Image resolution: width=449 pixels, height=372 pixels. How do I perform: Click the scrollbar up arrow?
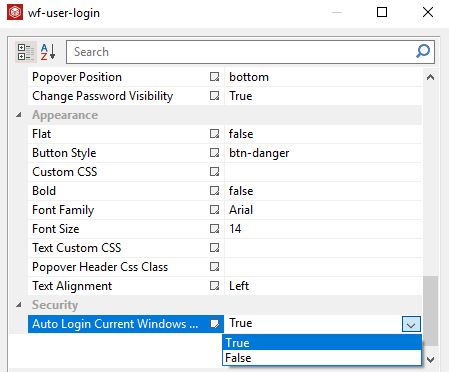pyautogui.click(x=430, y=77)
